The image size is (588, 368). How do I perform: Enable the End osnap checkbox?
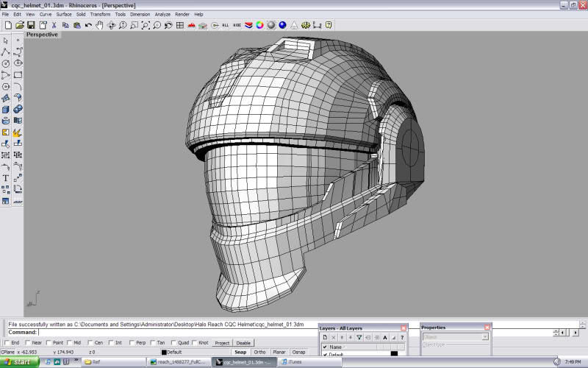[7, 342]
